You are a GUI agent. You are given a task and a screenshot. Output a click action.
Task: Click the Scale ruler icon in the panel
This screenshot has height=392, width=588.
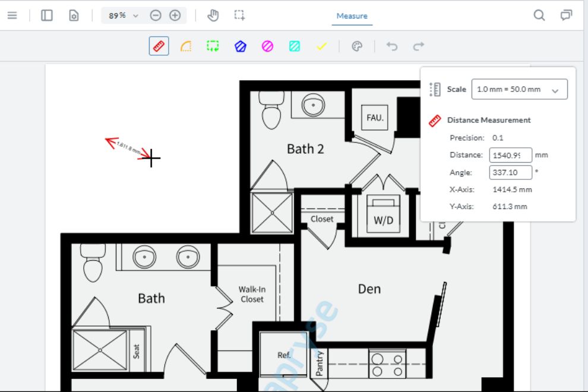click(x=435, y=89)
